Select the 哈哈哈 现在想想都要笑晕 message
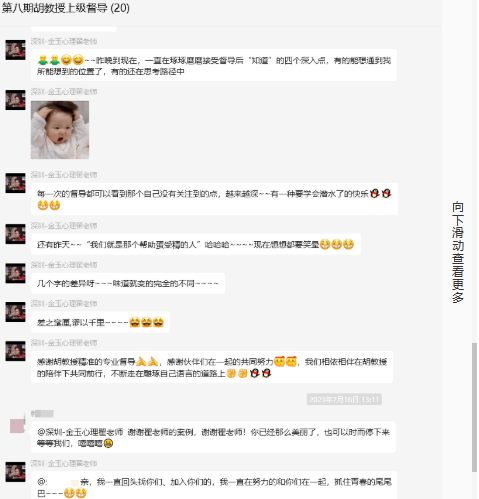This screenshot has height=499, width=479. click(x=196, y=244)
